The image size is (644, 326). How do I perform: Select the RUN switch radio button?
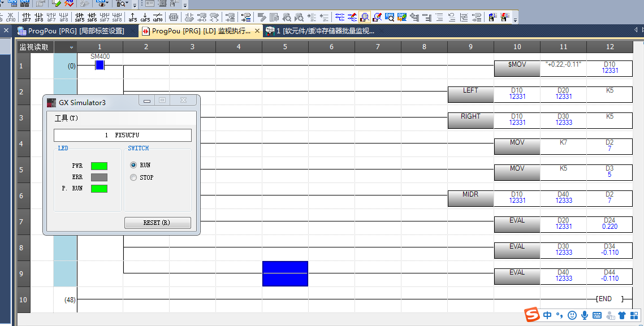133,165
